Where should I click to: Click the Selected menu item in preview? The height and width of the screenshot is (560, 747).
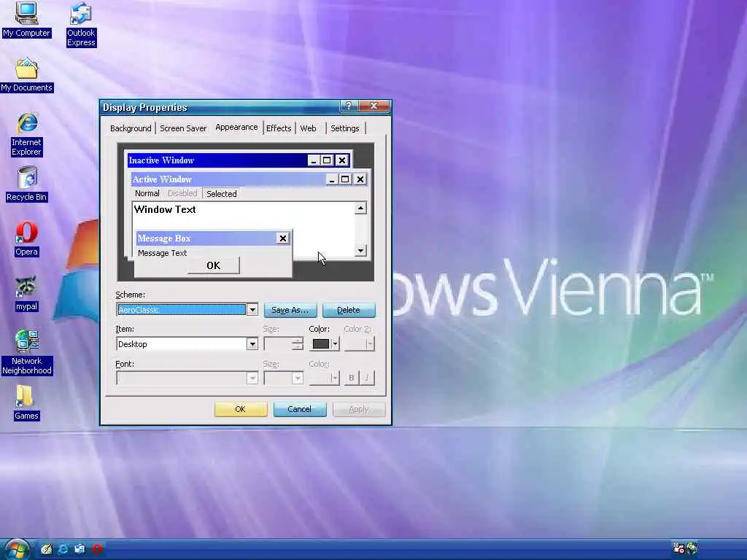coord(222,194)
